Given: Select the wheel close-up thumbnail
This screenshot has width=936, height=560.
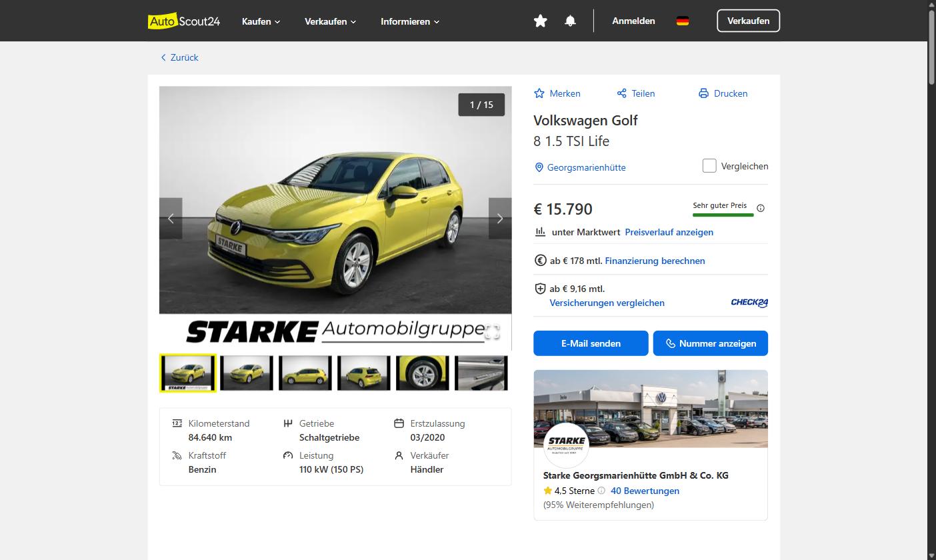Looking at the screenshot, I should 423,373.
